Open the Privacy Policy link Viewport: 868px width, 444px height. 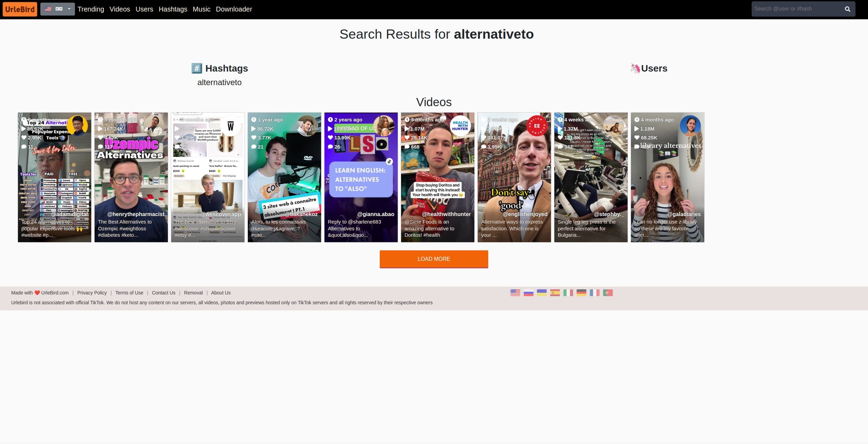(92, 293)
